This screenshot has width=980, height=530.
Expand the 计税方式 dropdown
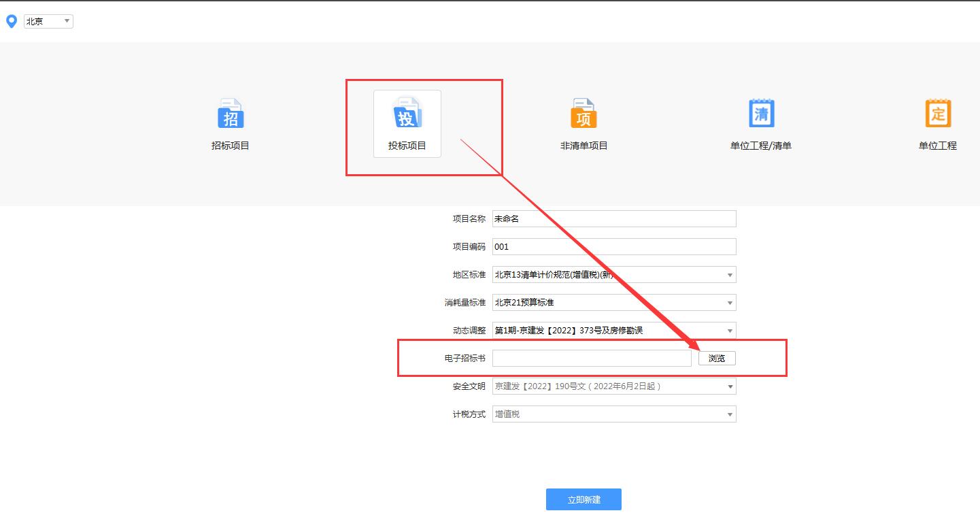(614, 414)
